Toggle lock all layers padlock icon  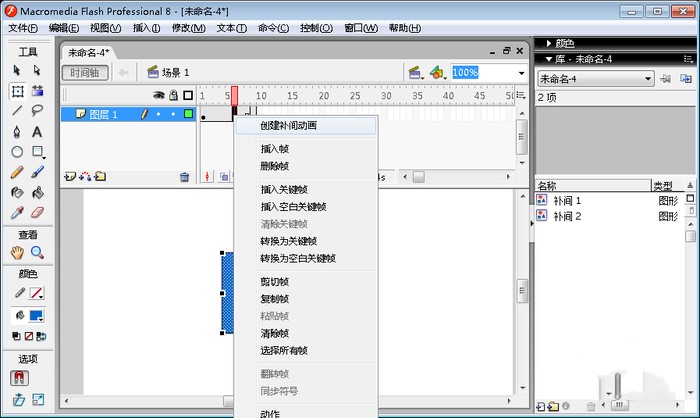click(x=172, y=95)
